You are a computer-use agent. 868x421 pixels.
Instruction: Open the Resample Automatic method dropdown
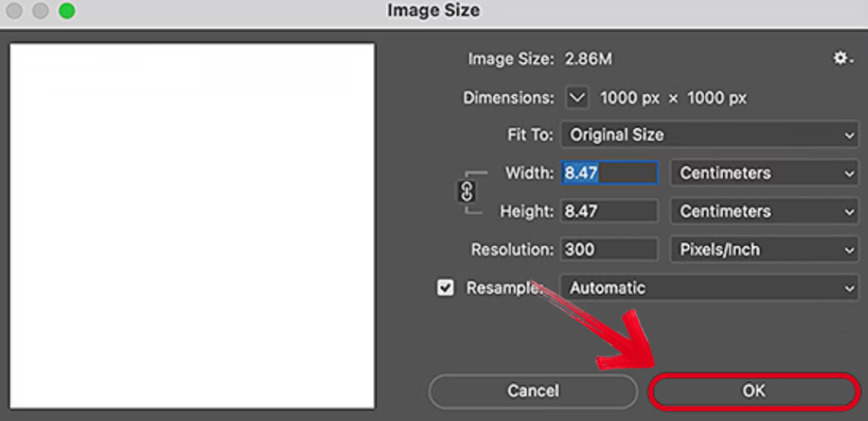(709, 288)
